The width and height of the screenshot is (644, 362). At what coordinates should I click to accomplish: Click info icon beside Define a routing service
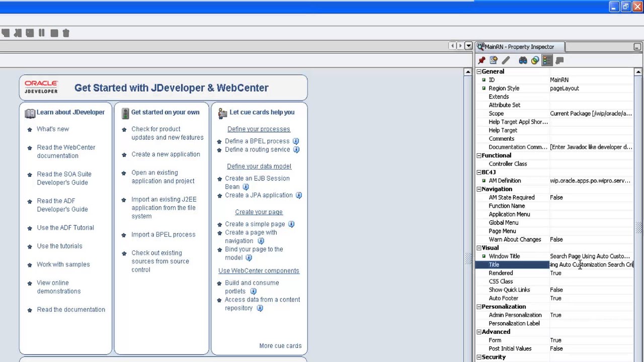tap(296, 150)
